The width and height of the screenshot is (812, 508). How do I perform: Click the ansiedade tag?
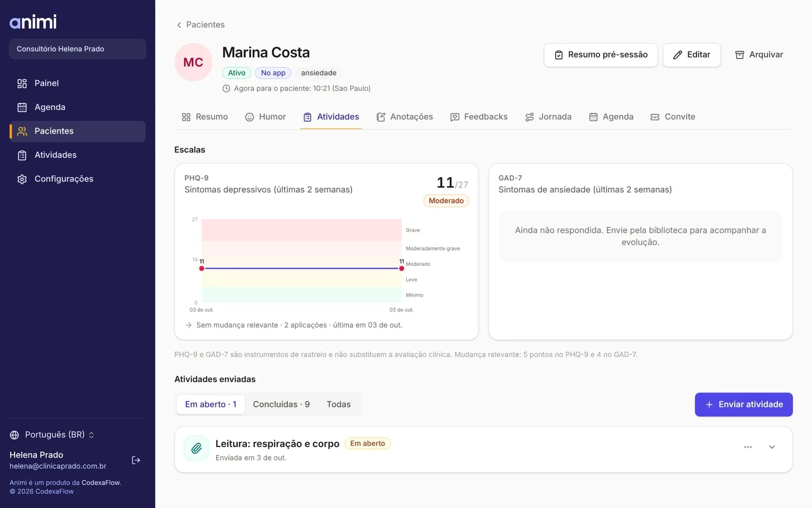point(319,73)
